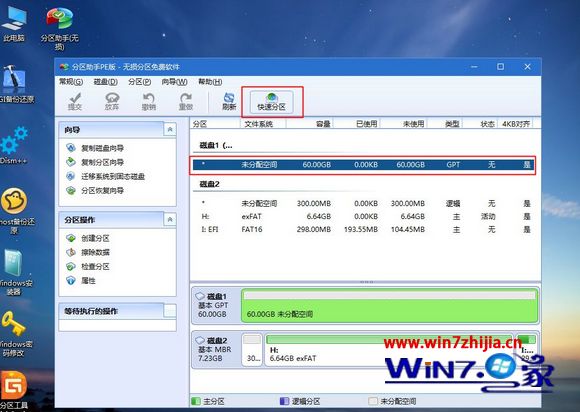Open 此电脑 desktop icon
The image size is (580, 412).
(14, 24)
